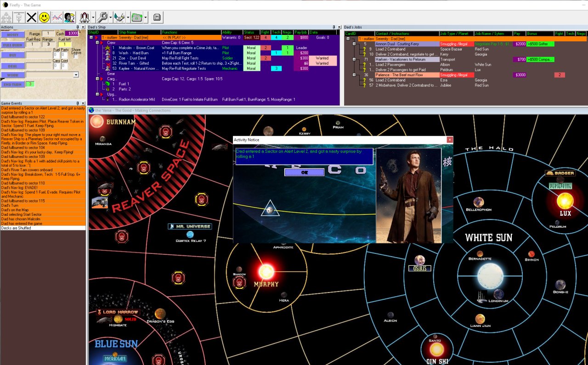
Task: Click OK in the Activity Notice dialog
Action: pos(304,172)
